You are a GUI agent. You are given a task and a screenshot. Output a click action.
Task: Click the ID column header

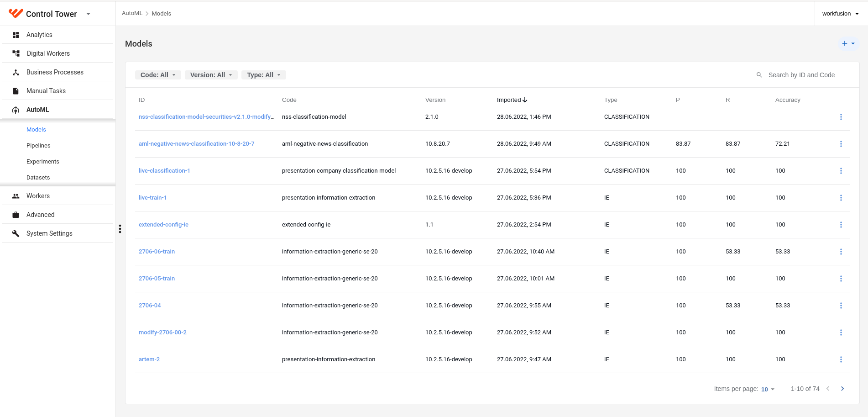coord(142,100)
